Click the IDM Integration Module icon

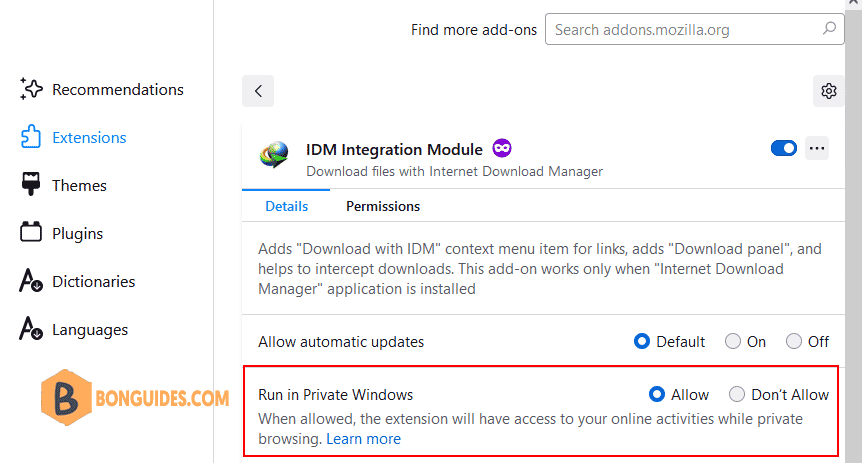(274, 155)
